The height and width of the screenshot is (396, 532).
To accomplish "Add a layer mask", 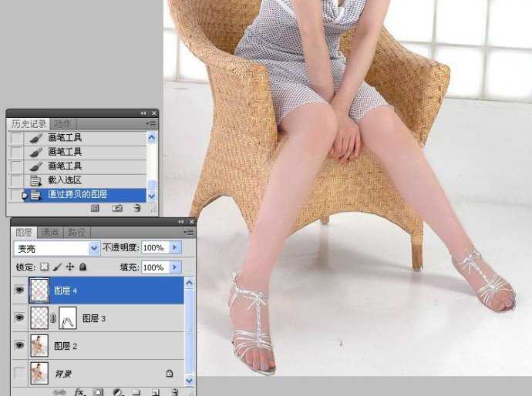I will point(98,392).
